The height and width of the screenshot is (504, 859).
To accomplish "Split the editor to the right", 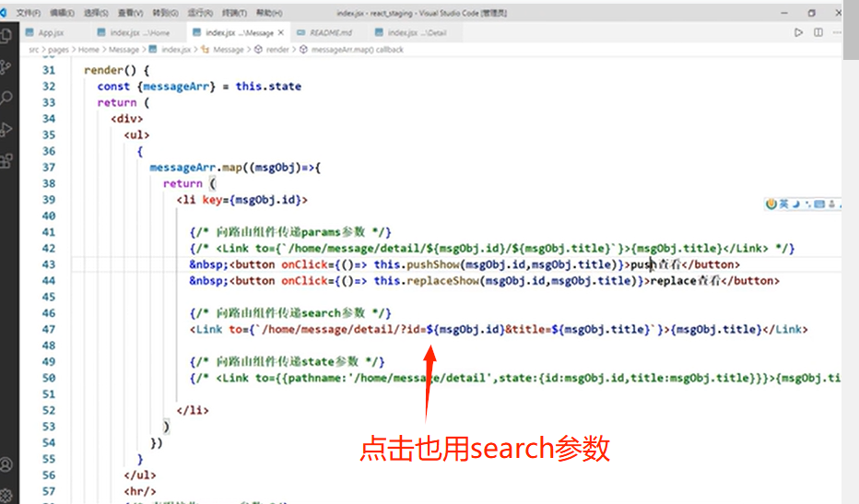I will pyautogui.click(x=818, y=33).
